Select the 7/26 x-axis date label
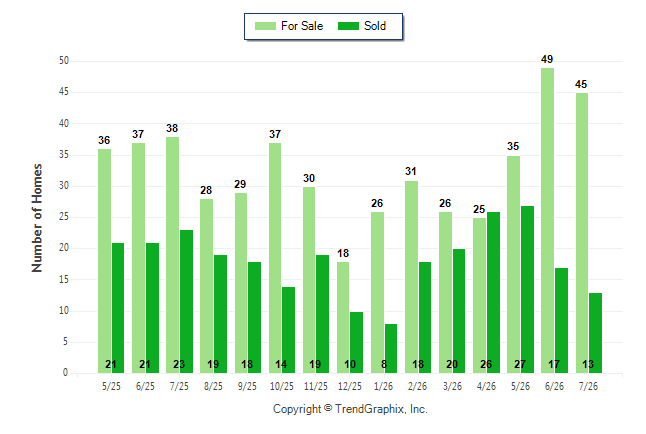 (588, 386)
